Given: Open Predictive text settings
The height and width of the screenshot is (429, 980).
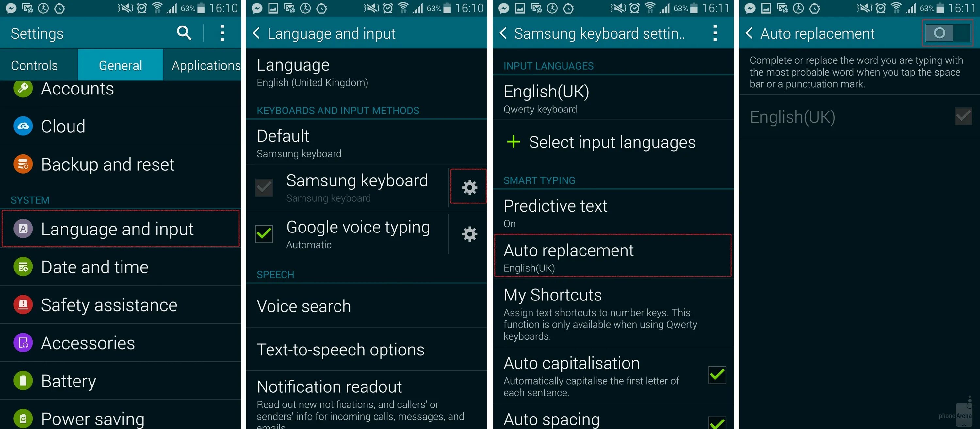Looking at the screenshot, I should (612, 213).
